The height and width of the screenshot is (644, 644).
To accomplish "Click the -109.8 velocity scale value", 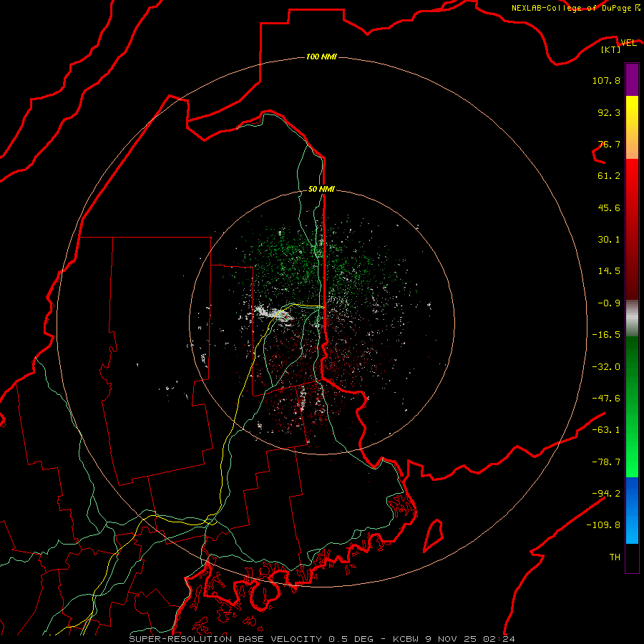I will (x=603, y=525).
